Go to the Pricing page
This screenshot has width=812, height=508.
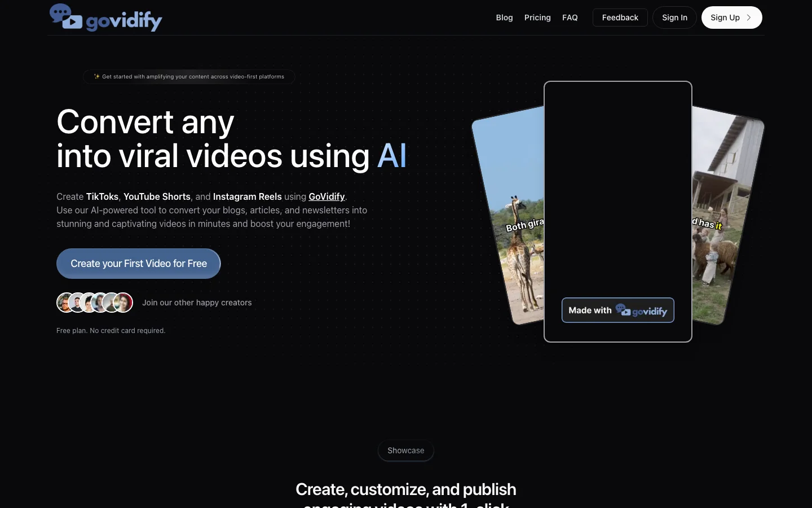click(x=537, y=17)
